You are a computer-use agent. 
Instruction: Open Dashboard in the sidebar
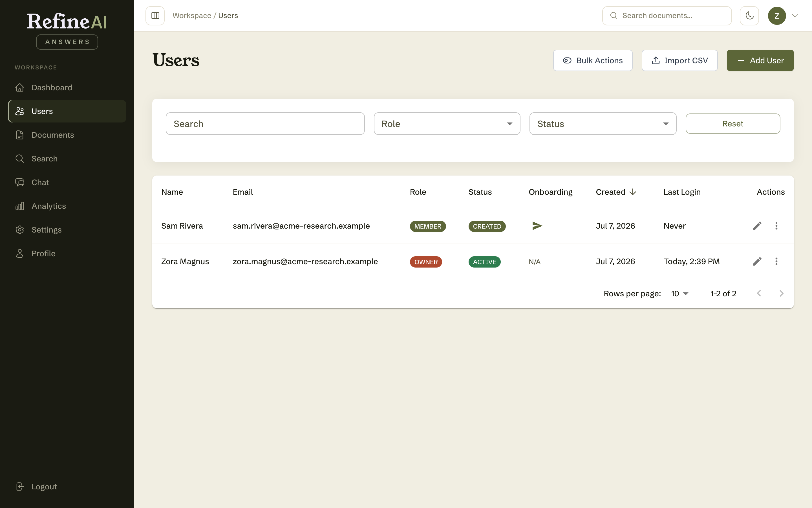point(67,88)
